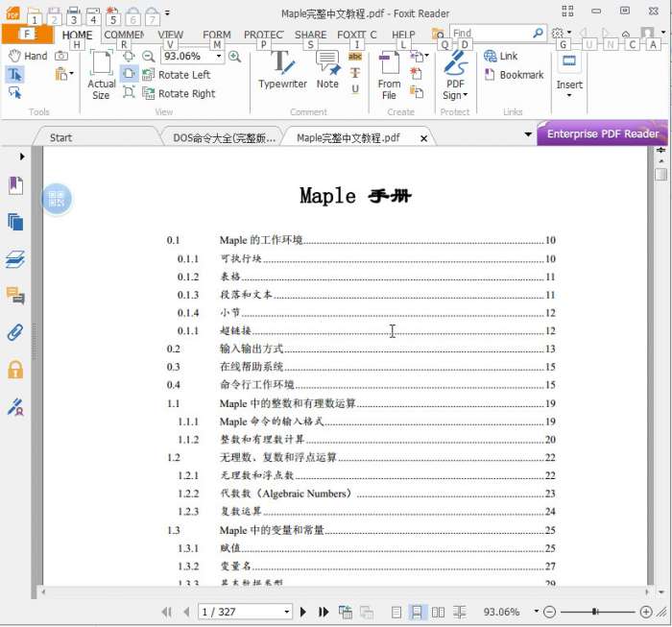The width and height of the screenshot is (672, 627).
Task: Open the document tab list dropdown
Action: pos(528,134)
